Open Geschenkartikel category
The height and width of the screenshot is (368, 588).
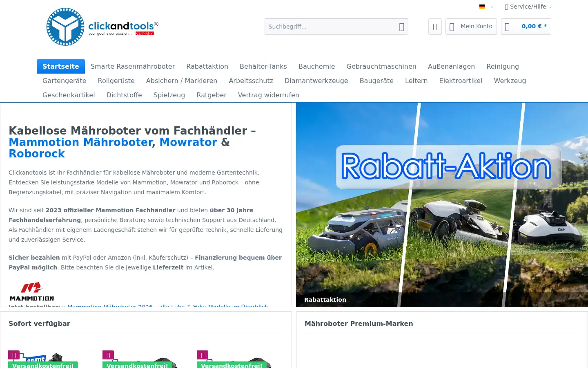69,95
